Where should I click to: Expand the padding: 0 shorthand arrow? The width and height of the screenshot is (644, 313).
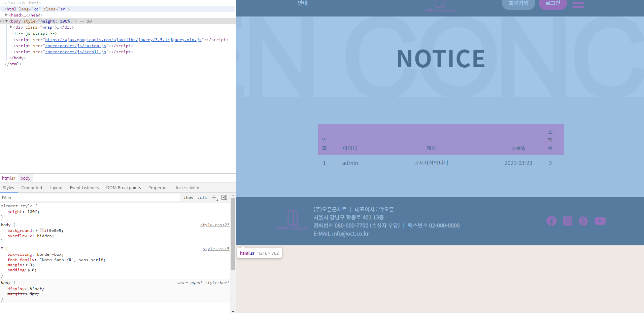[x=29, y=270]
